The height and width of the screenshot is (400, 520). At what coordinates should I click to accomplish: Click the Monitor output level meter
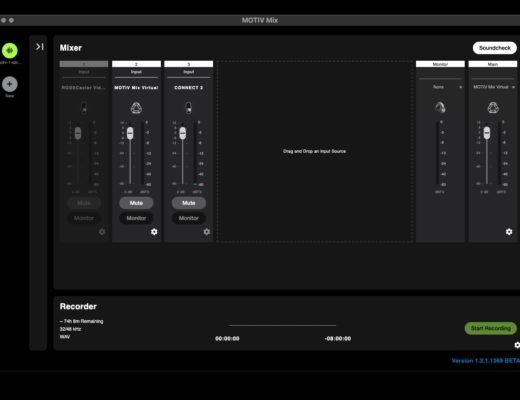437,153
